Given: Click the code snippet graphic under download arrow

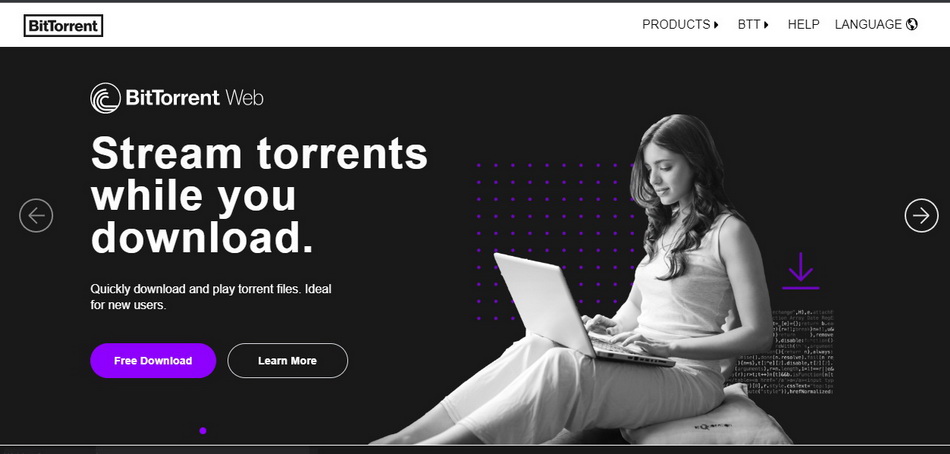Looking at the screenshot, I should point(780,352).
